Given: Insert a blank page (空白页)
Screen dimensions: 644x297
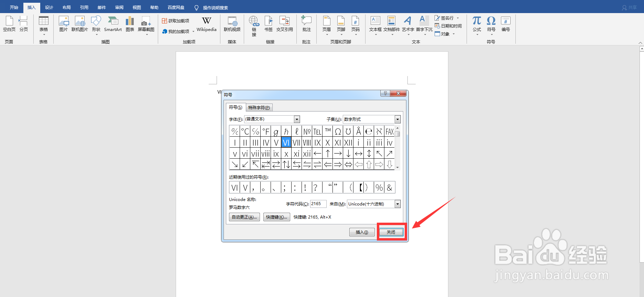Looking at the screenshot, I should (9, 24).
